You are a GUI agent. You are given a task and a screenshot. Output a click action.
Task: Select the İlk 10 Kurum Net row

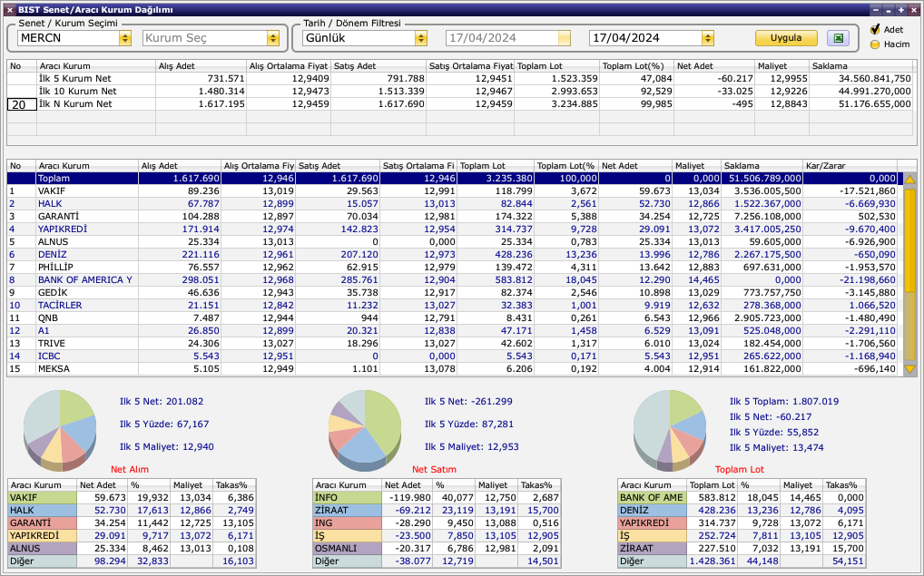[459, 92]
